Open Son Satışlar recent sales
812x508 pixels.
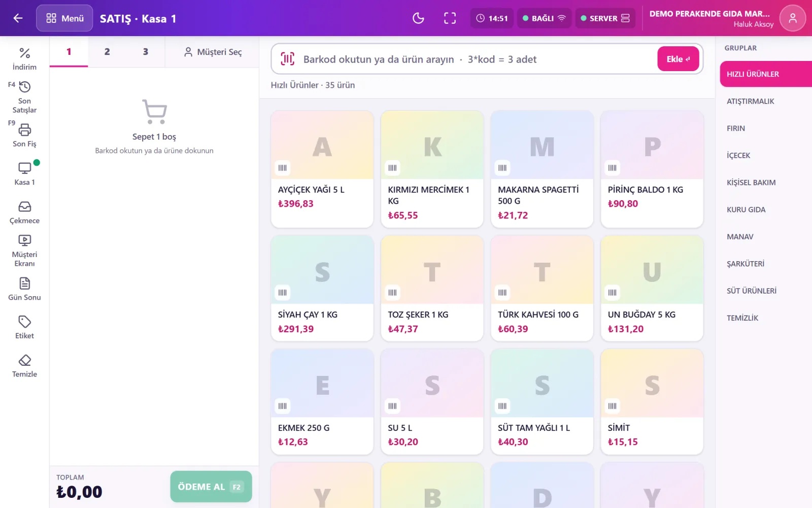24,97
